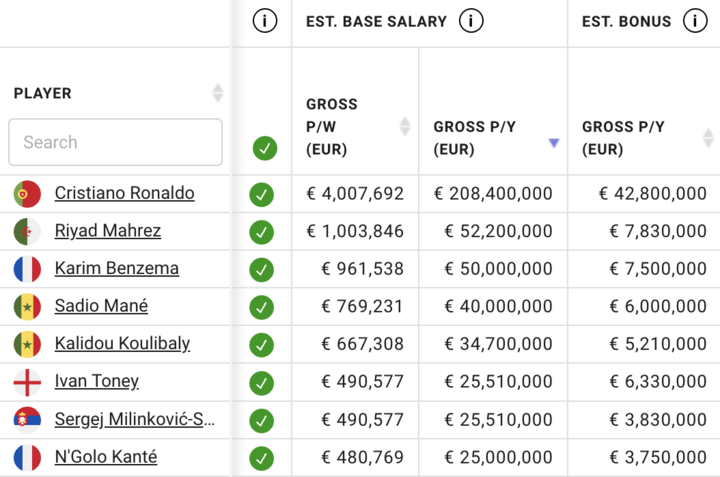Sort by Gross P/W using its arrows

(405, 126)
